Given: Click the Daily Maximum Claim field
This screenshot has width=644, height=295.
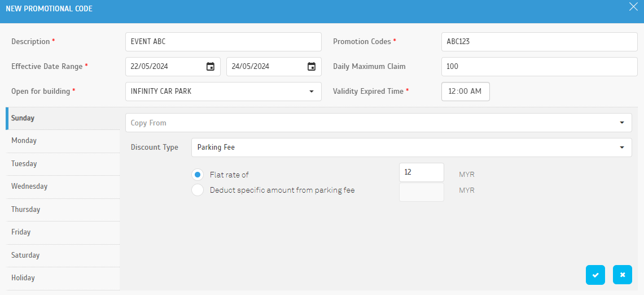Looking at the screenshot, I should click(539, 67).
